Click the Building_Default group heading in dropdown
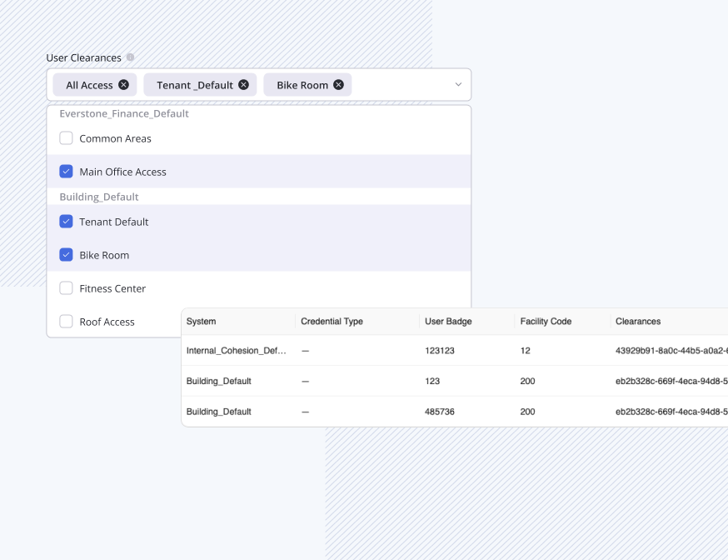 tap(99, 197)
